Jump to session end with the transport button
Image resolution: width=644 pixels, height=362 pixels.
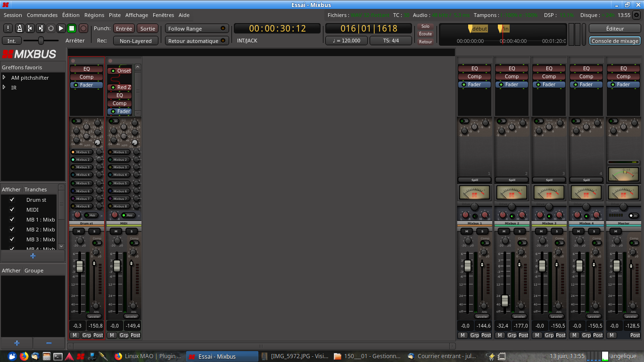[x=41, y=28]
